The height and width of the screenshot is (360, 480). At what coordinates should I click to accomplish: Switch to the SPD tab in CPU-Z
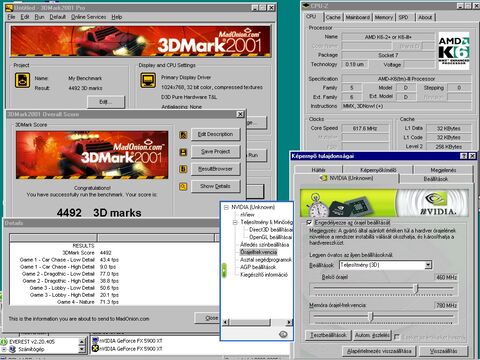403,17
